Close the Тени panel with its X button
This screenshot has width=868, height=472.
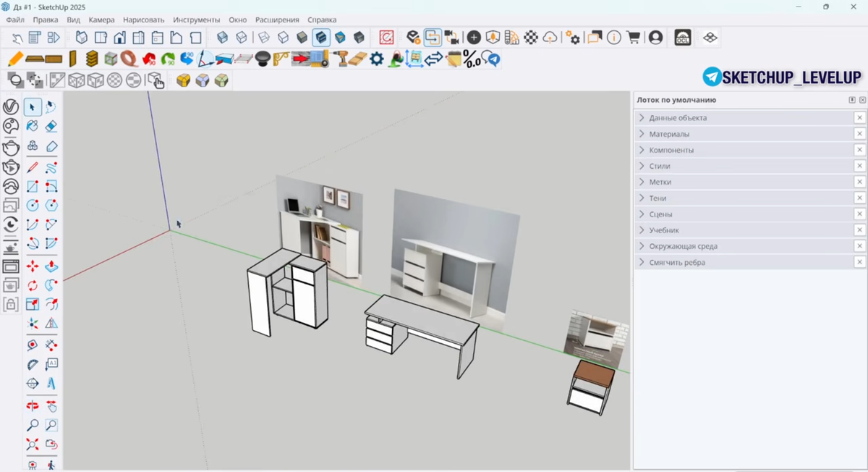[859, 198]
